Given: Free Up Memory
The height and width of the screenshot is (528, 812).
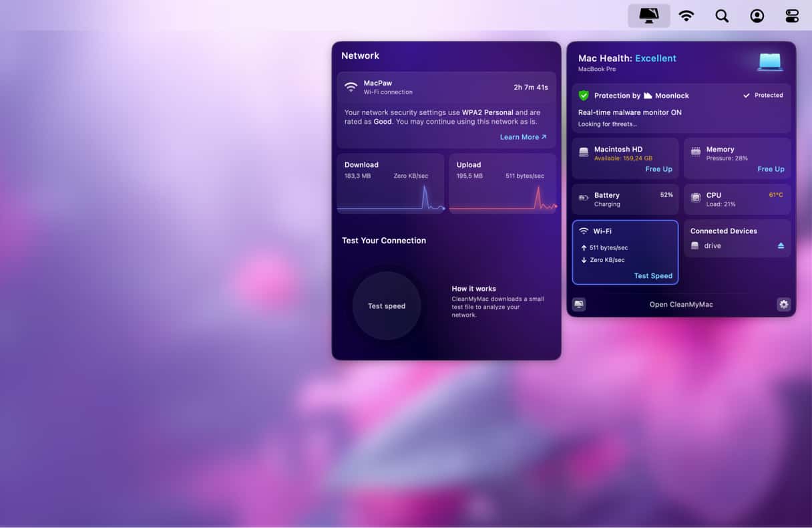Looking at the screenshot, I should coord(771,169).
